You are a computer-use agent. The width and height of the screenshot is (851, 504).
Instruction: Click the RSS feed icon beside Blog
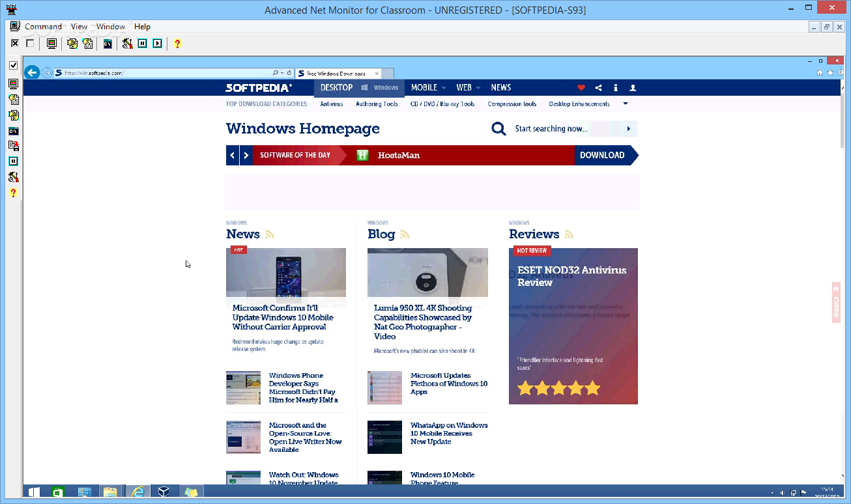click(x=405, y=234)
